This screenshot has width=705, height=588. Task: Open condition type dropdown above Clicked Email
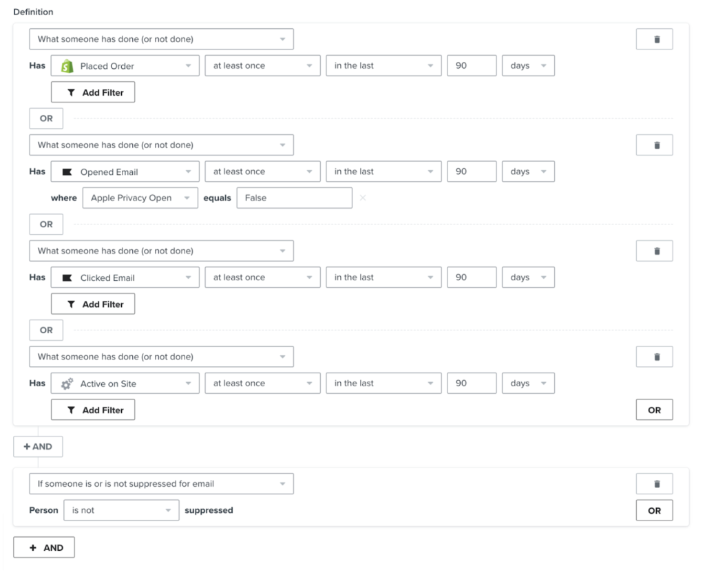point(161,251)
